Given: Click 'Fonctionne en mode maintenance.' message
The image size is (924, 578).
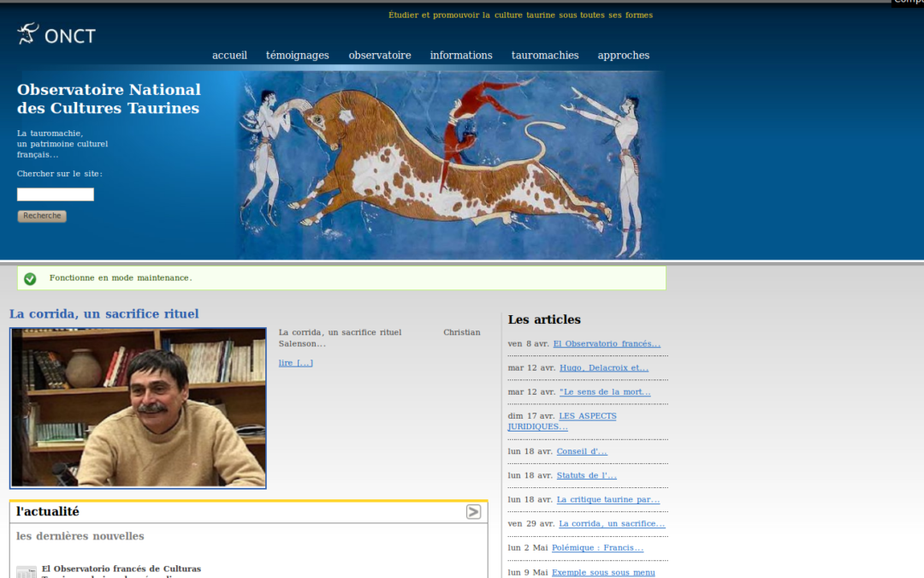Looking at the screenshot, I should pyautogui.click(x=121, y=277).
